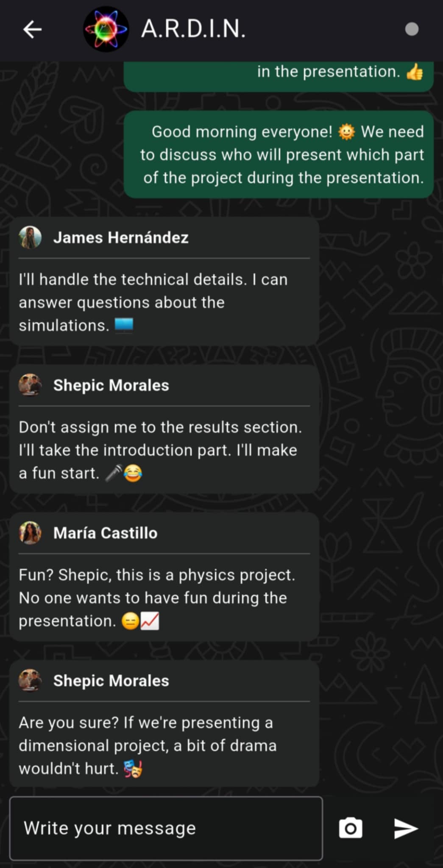Select the partial 'in the presentation' message bubble
This screenshot has height=868, width=443.
pyautogui.click(x=279, y=76)
